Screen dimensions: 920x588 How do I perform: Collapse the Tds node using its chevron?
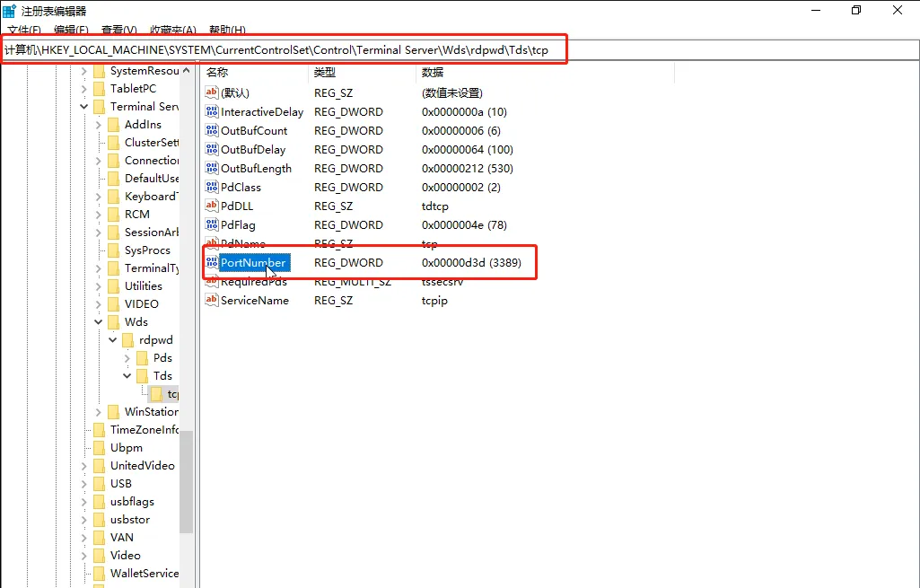pos(127,375)
